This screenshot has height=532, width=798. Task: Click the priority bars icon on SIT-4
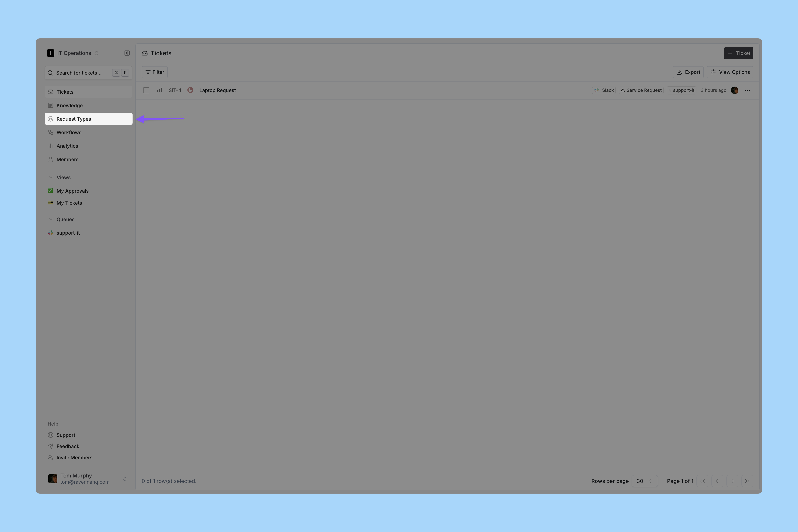click(x=159, y=90)
